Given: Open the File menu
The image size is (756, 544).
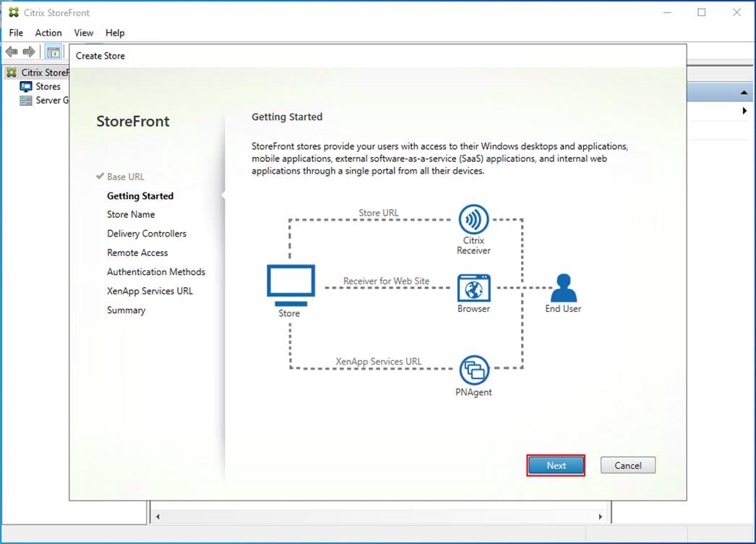Looking at the screenshot, I should [x=15, y=33].
